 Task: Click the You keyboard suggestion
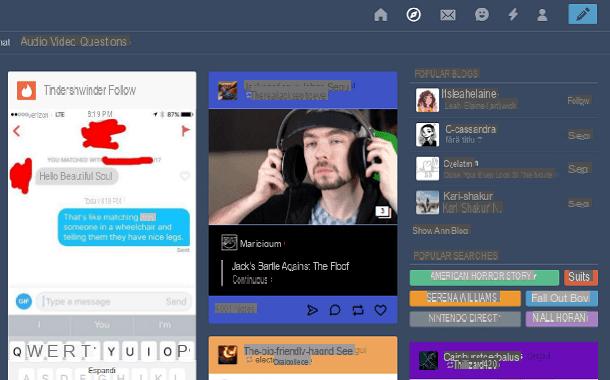pos(102,324)
